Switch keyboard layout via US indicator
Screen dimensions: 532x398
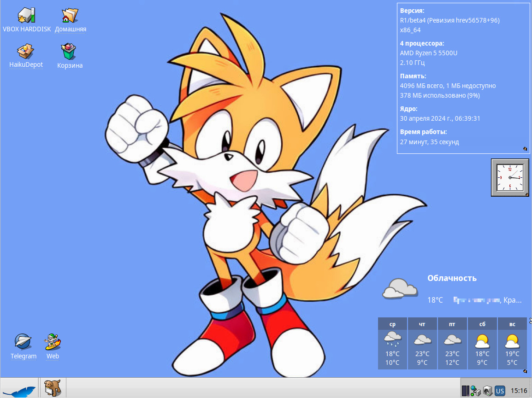coord(500,391)
